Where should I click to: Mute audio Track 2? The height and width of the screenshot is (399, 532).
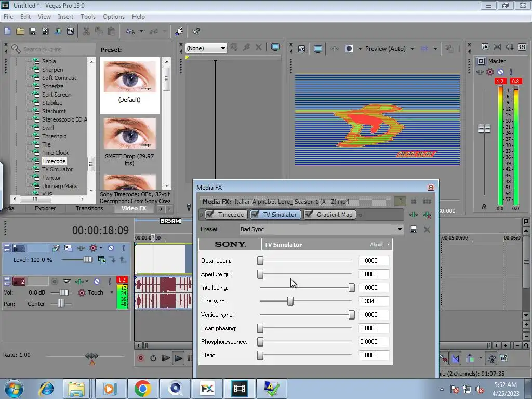[x=97, y=281]
